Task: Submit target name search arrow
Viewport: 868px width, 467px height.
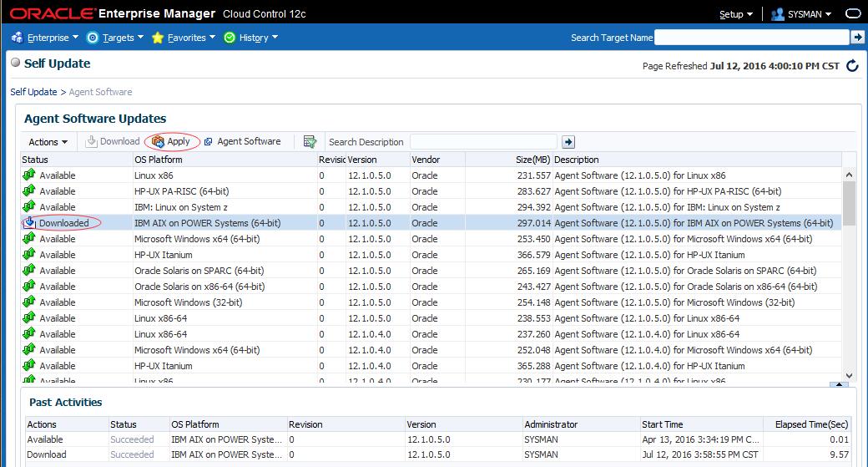Action: (x=857, y=37)
